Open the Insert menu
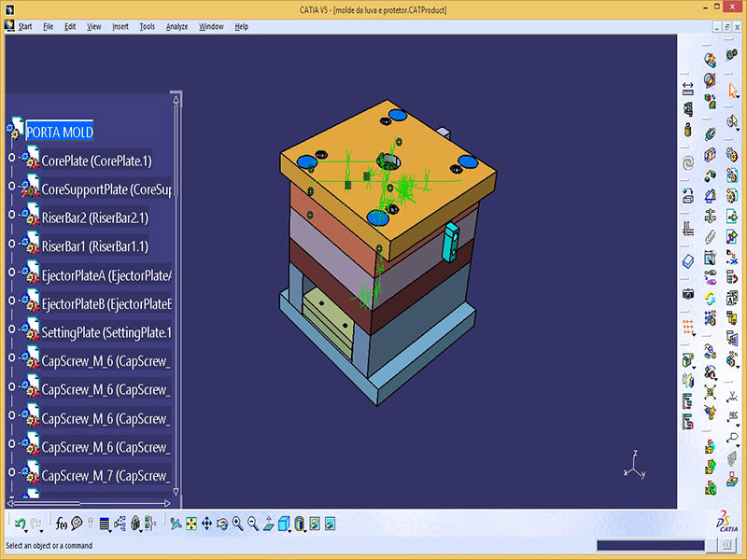This screenshot has width=747, height=560. [120, 27]
